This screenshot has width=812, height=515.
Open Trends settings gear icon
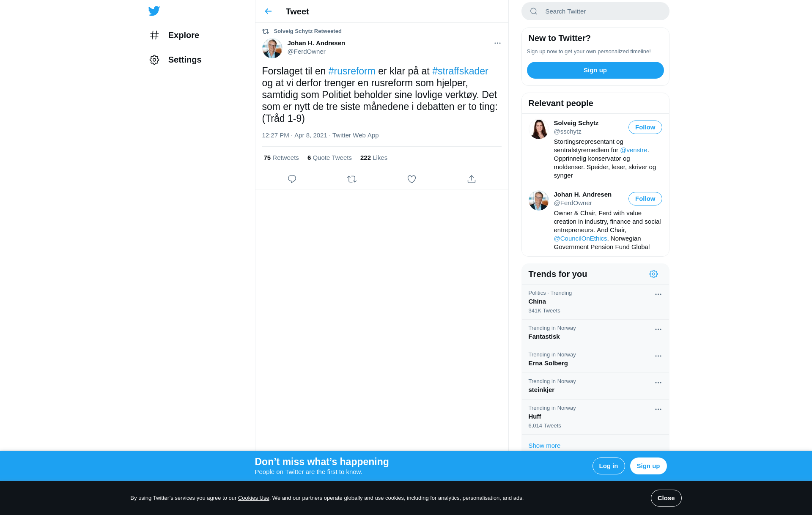pos(653,274)
